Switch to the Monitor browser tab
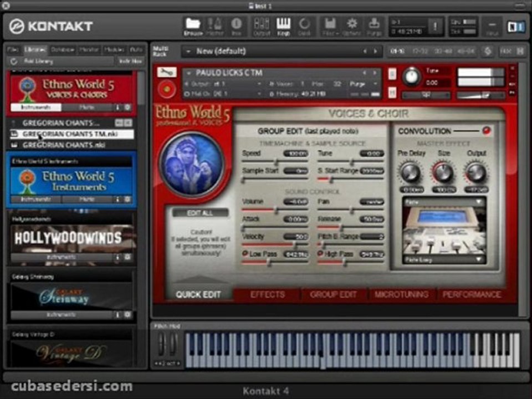This screenshot has width=532, height=399. click(x=89, y=50)
